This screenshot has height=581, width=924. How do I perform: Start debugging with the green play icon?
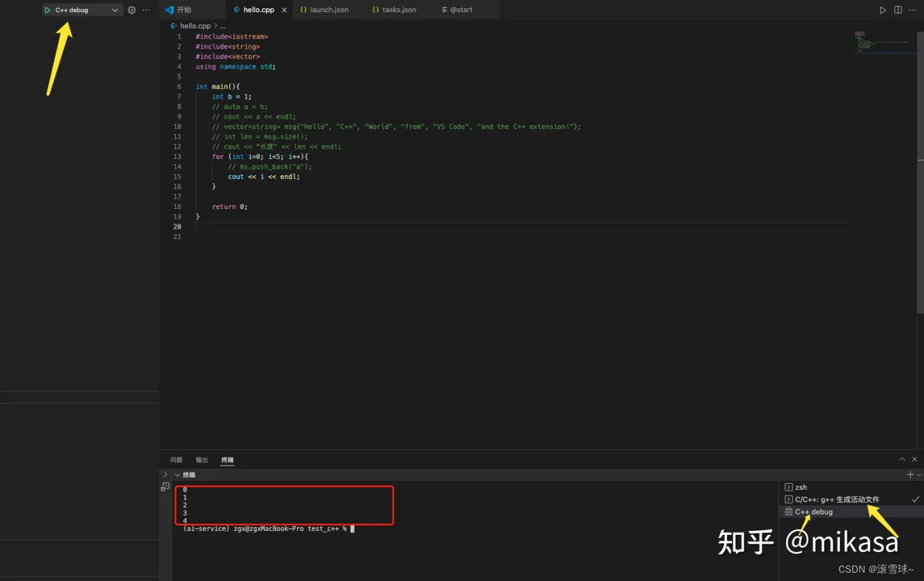[47, 10]
